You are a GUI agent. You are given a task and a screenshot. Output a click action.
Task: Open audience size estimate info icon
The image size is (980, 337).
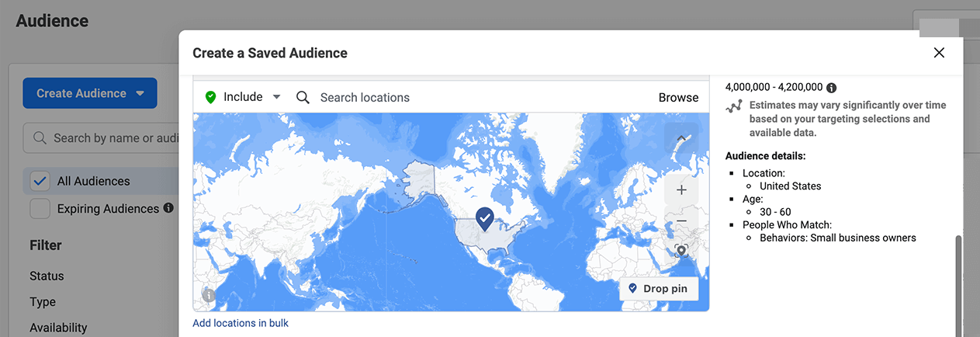click(x=831, y=88)
